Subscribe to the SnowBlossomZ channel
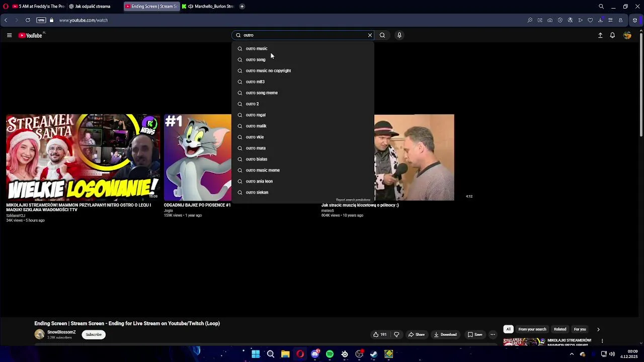 click(94, 334)
